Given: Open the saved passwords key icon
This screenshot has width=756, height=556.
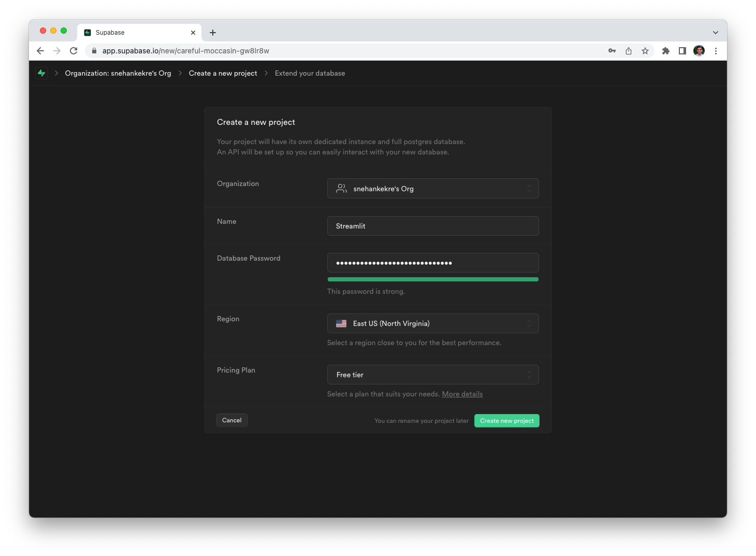Looking at the screenshot, I should point(612,51).
